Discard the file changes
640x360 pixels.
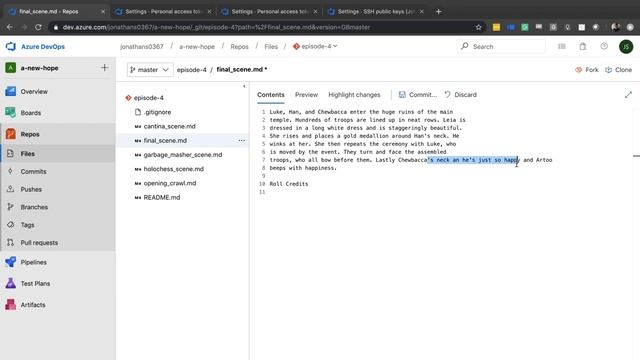point(460,95)
